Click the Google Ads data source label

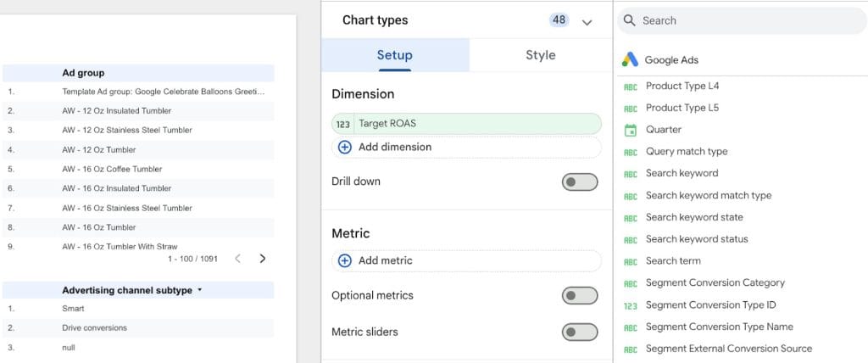coord(671,60)
